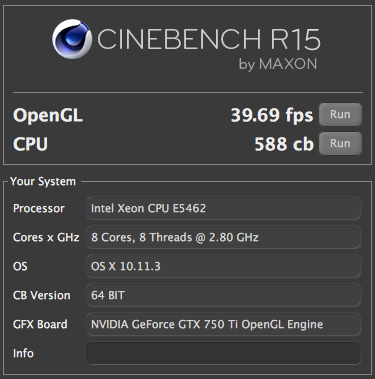Click the GFX Board field with GeForce GTX
This screenshot has height=379, width=375.
click(223, 324)
